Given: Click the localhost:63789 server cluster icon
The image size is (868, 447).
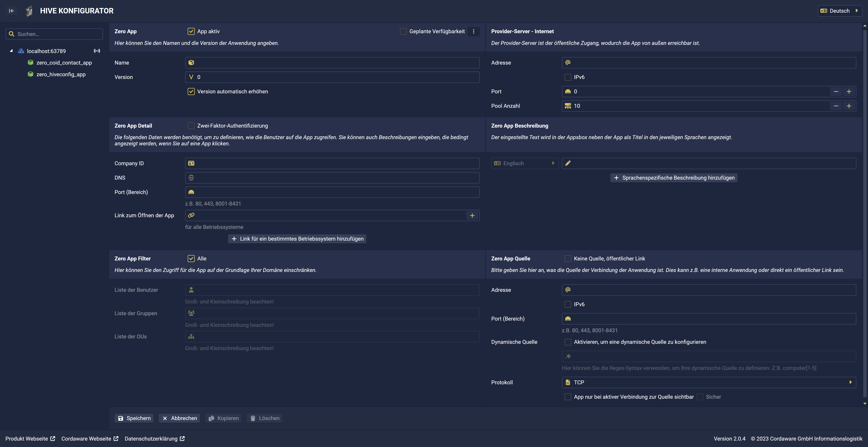Looking at the screenshot, I should point(21,51).
